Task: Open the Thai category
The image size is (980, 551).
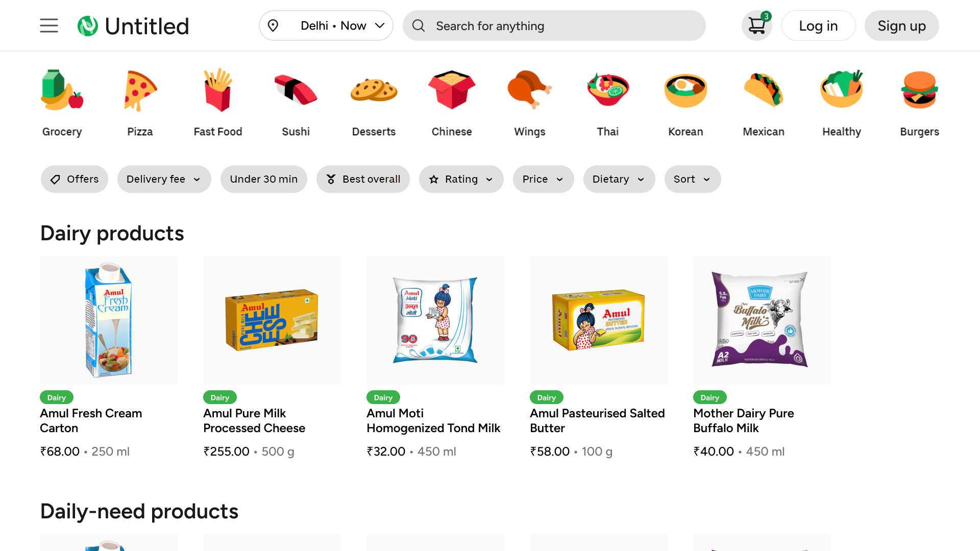Action: tap(607, 99)
